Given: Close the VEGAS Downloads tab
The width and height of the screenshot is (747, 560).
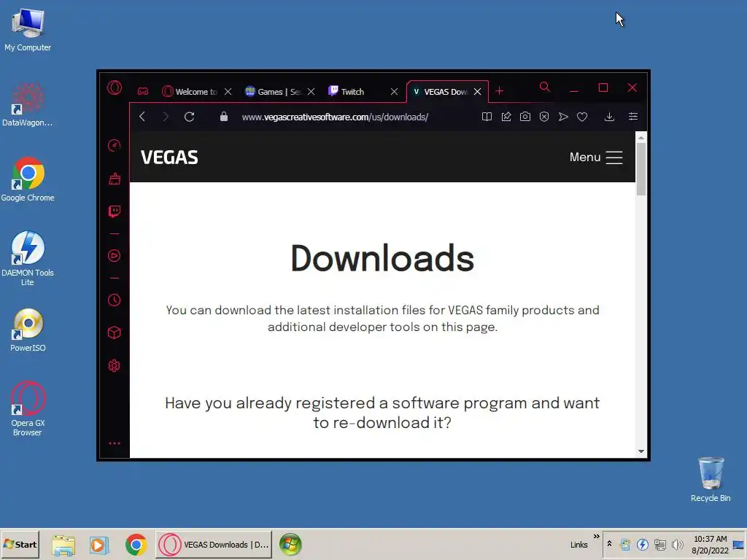Looking at the screenshot, I should 477,91.
